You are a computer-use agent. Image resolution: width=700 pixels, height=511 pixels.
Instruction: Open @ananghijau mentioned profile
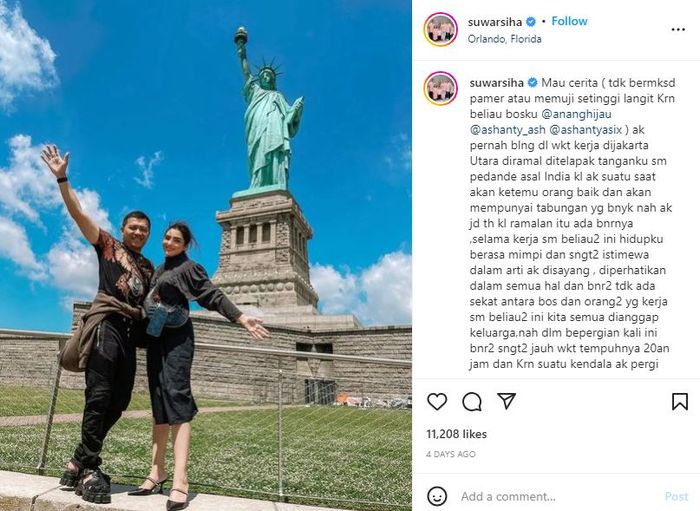(x=576, y=114)
